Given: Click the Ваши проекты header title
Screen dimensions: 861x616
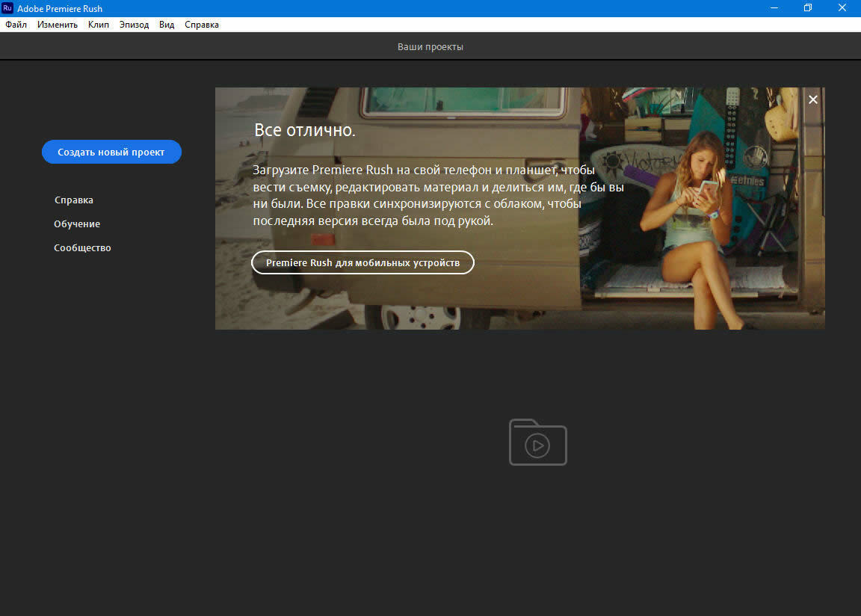Looking at the screenshot, I should coord(430,47).
